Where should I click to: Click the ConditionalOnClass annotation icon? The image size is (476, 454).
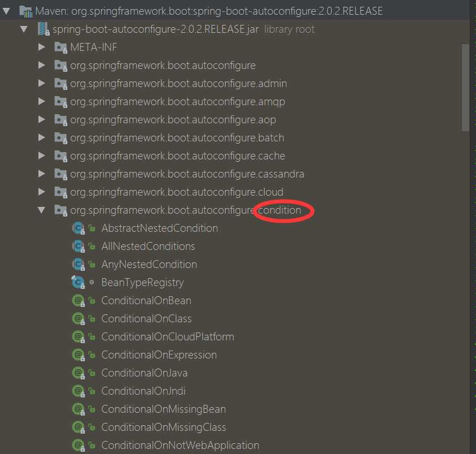click(x=78, y=319)
